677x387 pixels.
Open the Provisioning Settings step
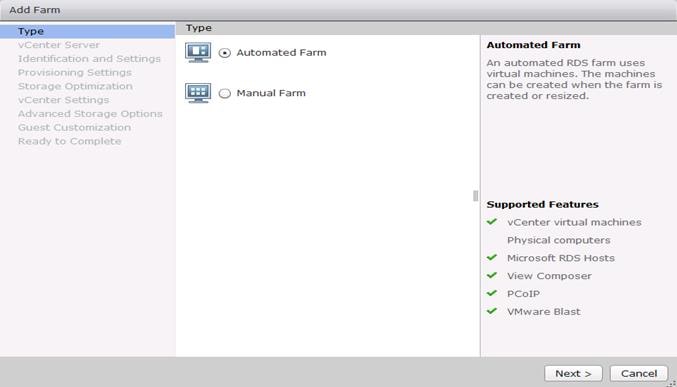coord(75,73)
